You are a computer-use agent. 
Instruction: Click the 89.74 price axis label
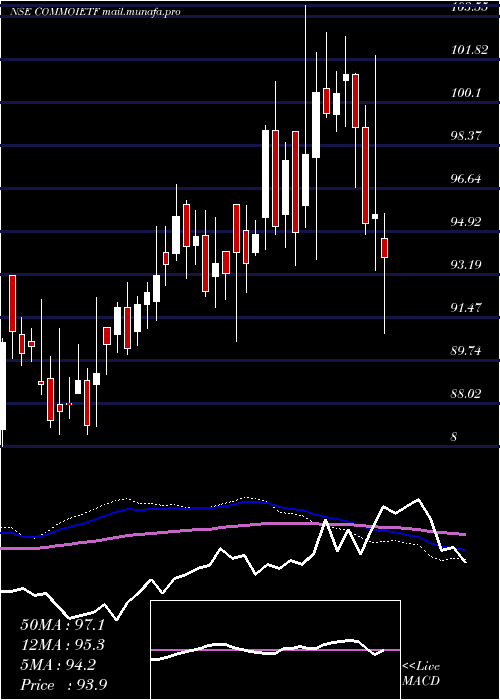point(467,350)
